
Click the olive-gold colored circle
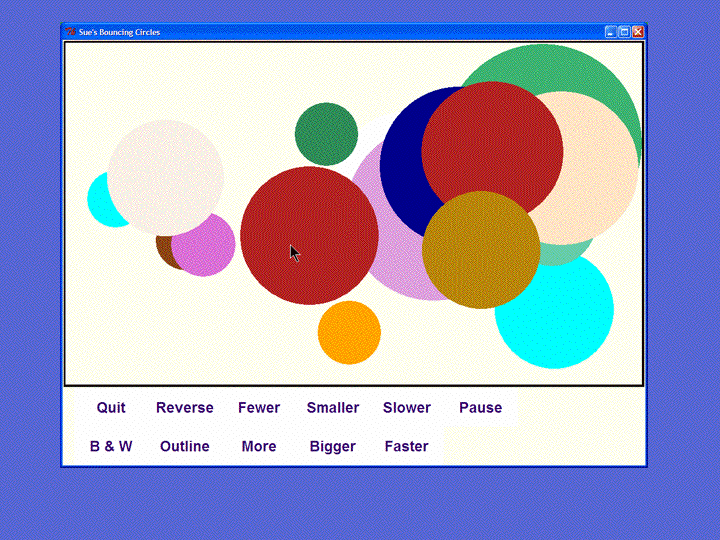coord(481,250)
